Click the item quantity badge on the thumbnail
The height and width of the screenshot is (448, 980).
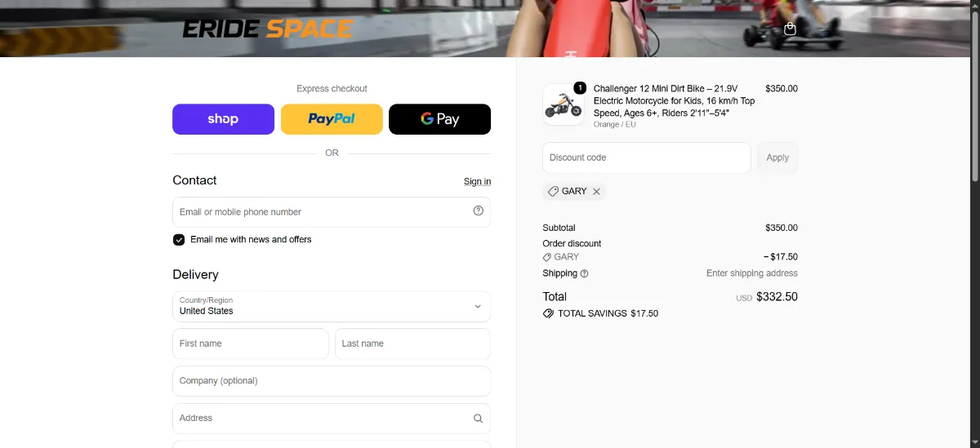580,88
